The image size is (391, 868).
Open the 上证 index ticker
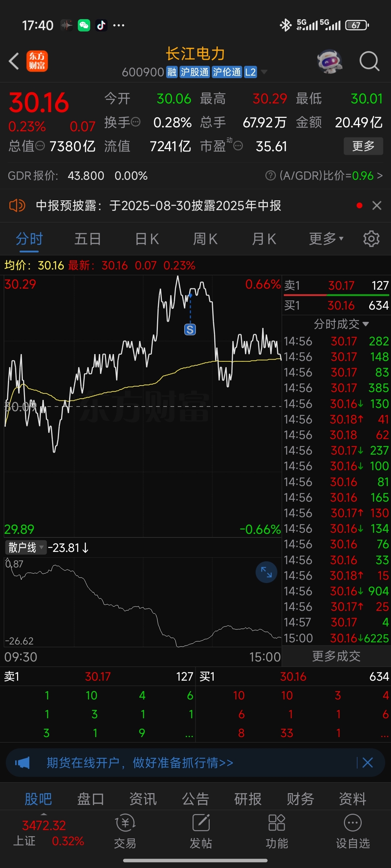pyautogui.click(x=48, y=833)
